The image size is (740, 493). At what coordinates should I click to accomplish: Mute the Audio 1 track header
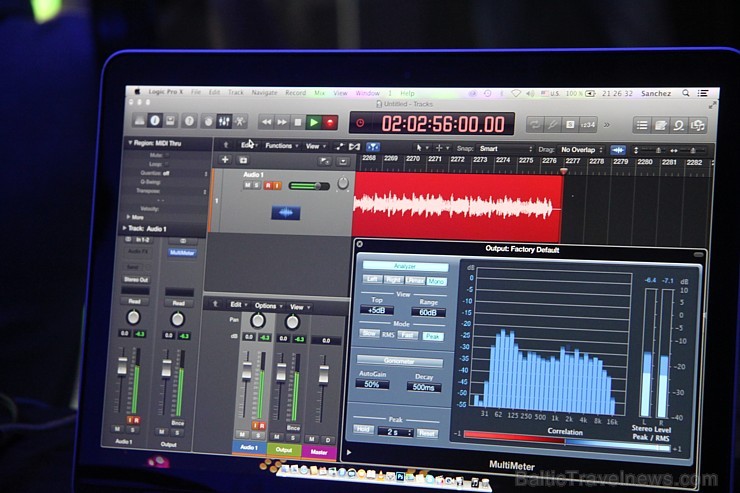[x=248, y=185]
